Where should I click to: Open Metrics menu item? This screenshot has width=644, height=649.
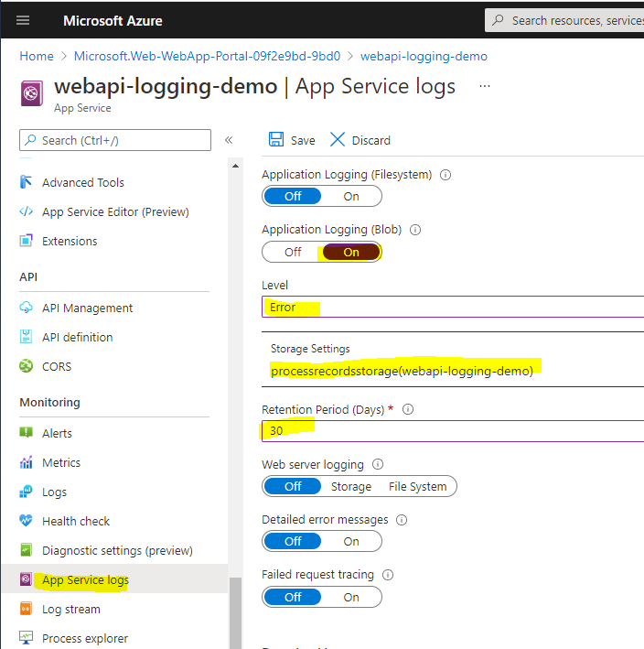[x=61, y=463]
